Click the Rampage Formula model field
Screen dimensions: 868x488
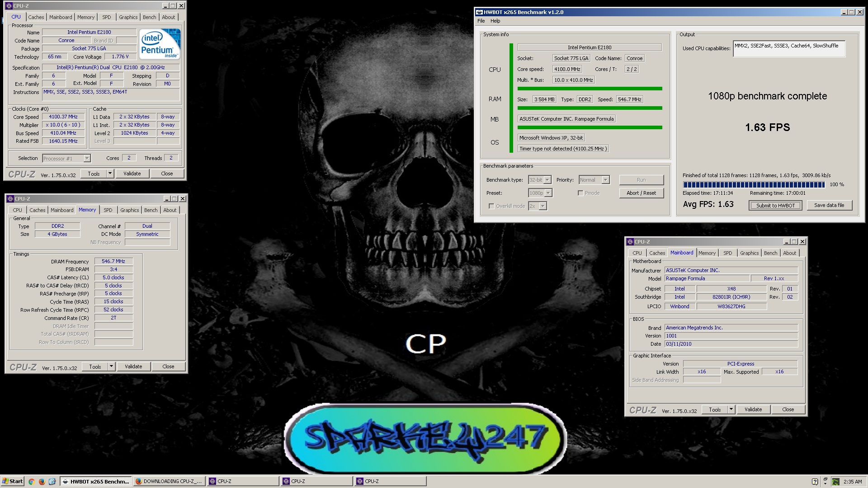click(x=708, y=278)
